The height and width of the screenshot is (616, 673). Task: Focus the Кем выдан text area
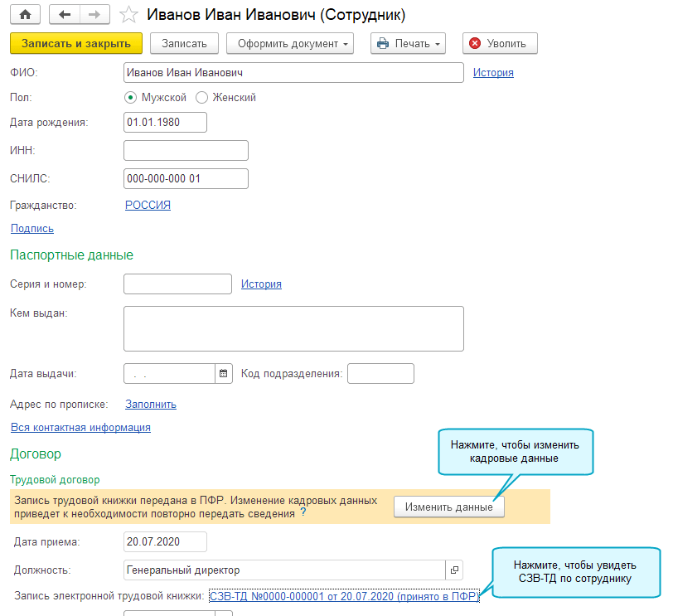pos(293,329)
